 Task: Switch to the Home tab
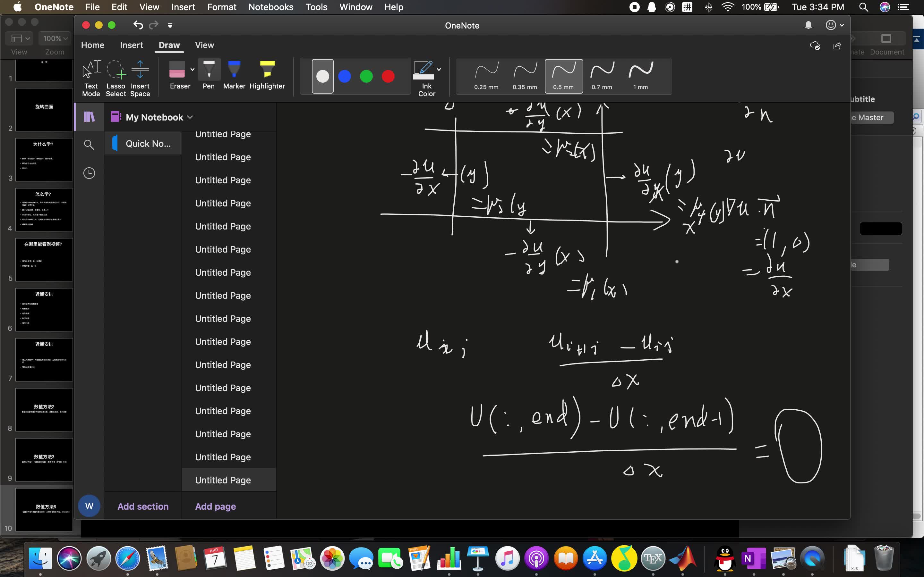point(92,45)
